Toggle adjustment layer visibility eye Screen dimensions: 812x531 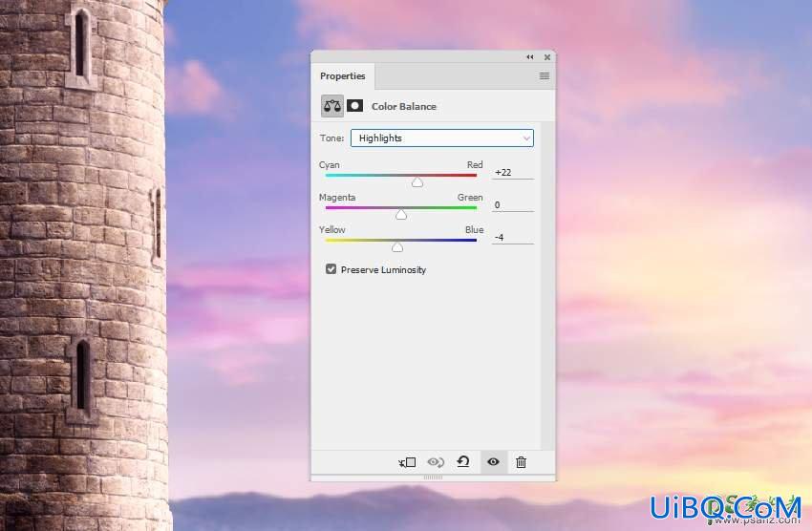coord(493,461)
